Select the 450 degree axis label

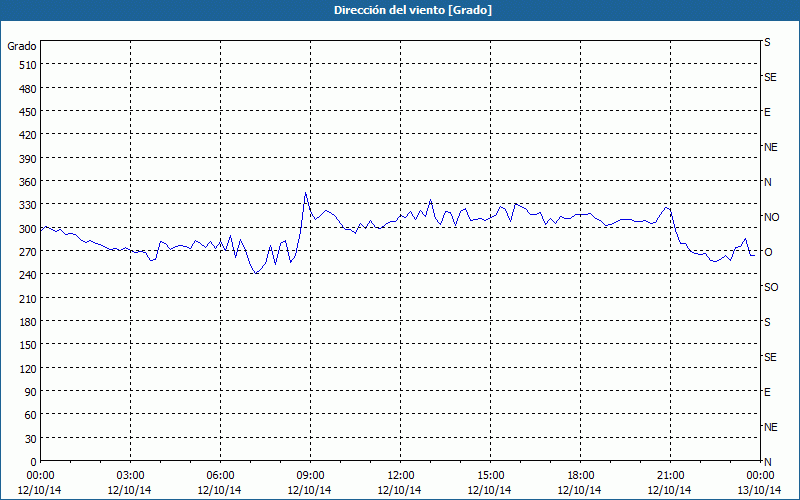tap(28, 112)
